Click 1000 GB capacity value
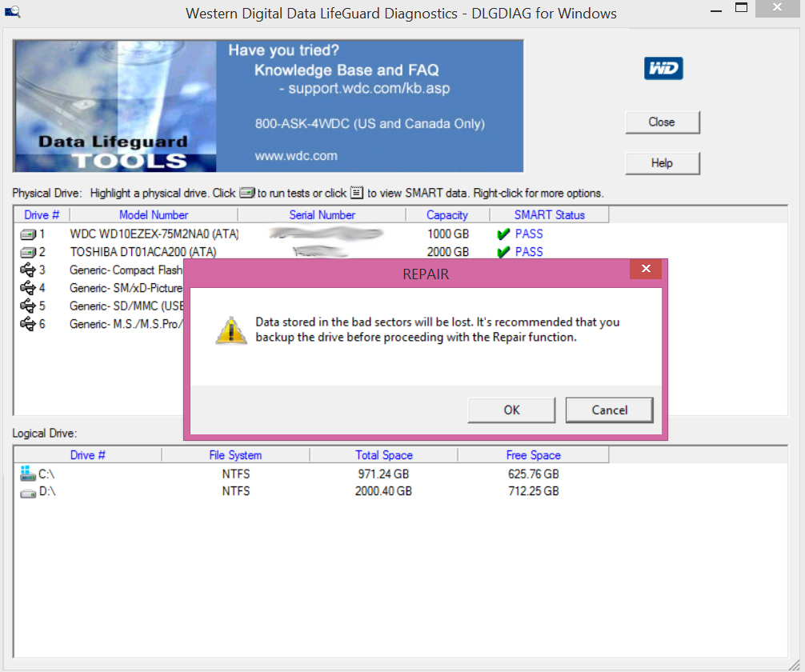The image size is (805, 672). coord(448,234)
